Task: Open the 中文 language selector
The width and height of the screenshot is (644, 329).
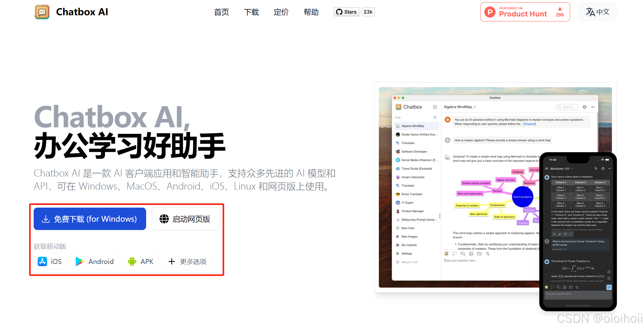Action: tap(597, 12)
